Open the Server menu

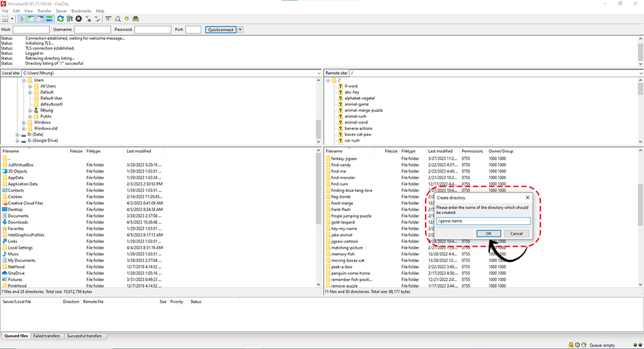61,11
